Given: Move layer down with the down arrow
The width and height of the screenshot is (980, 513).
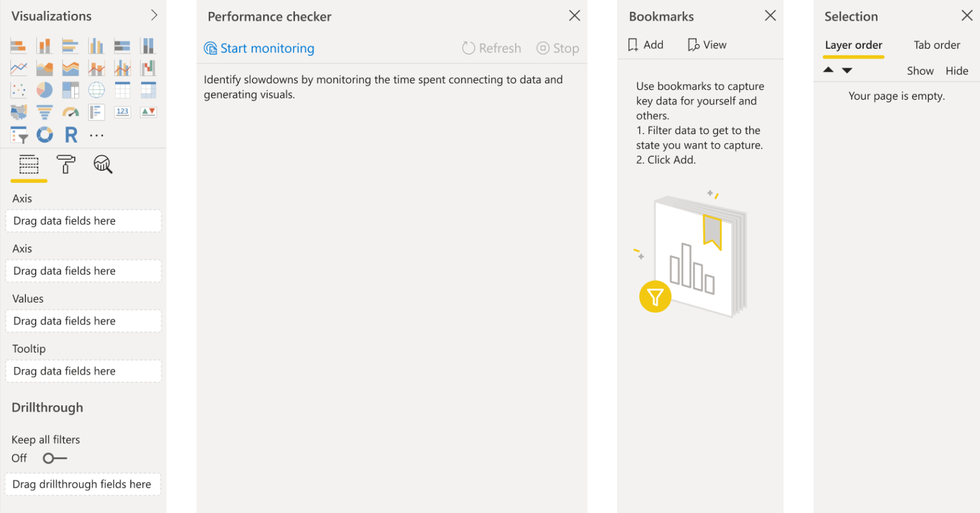Looking at the screenshot, I should 847,71.
